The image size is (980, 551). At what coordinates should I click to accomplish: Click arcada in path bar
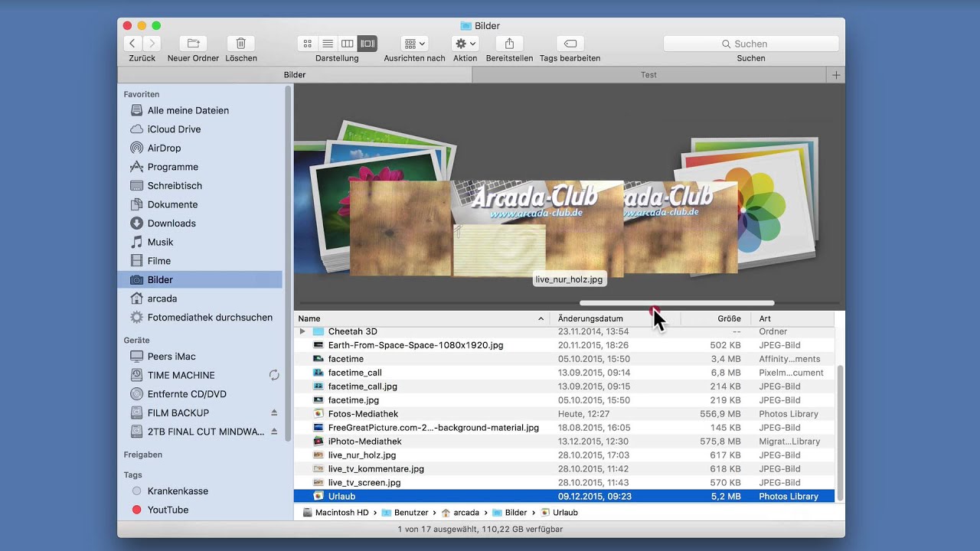pyautogui.click(x=460, y=513)
